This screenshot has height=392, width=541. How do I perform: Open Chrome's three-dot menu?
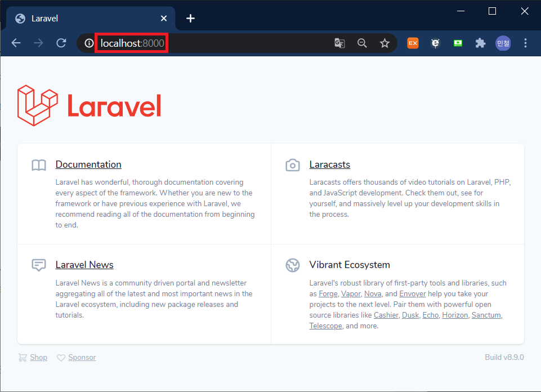click(x=525, y=43)
